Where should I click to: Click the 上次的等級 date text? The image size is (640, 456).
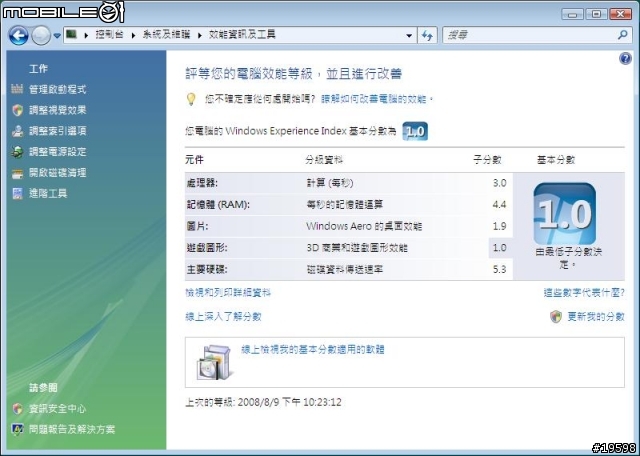coord(263,402)
